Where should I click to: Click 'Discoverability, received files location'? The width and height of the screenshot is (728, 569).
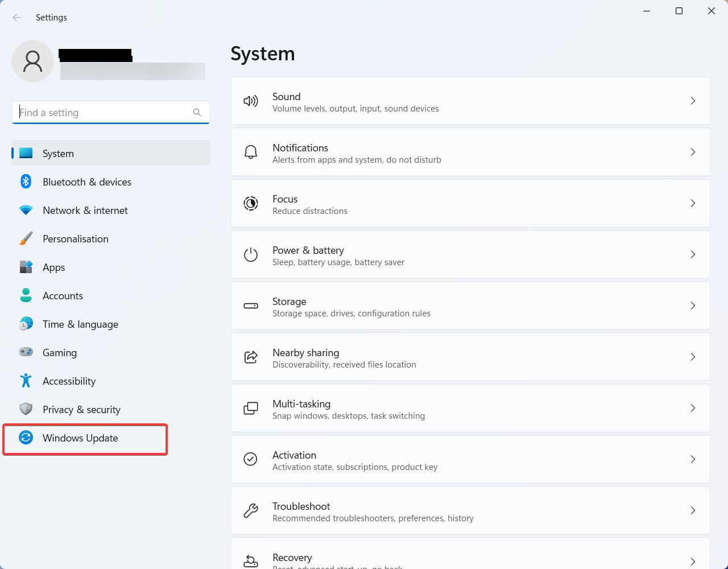pyautogui.click(x=344, y=365)
